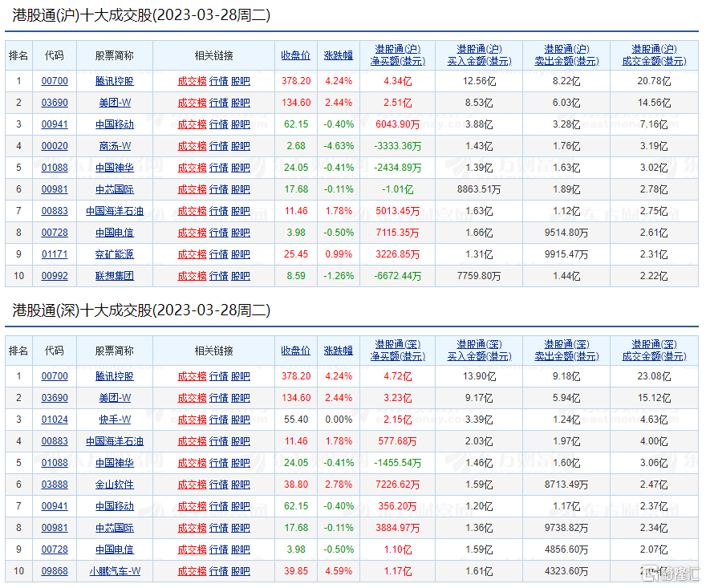Open 中国神华 name link in 沪 table
The width and height of the screenshot is (706, 588).
115,168
